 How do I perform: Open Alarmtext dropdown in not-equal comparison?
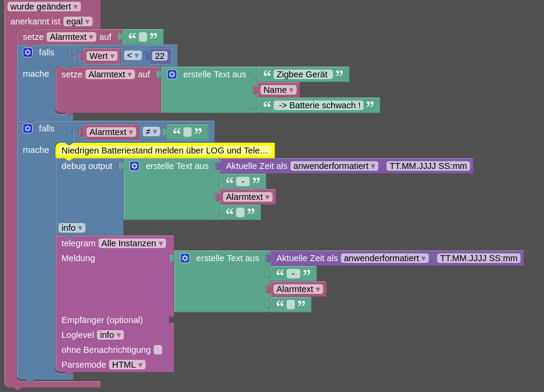point(111,132)
